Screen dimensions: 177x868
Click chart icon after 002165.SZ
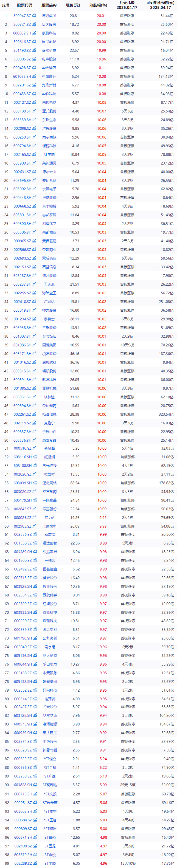click(x=34, y=154)
